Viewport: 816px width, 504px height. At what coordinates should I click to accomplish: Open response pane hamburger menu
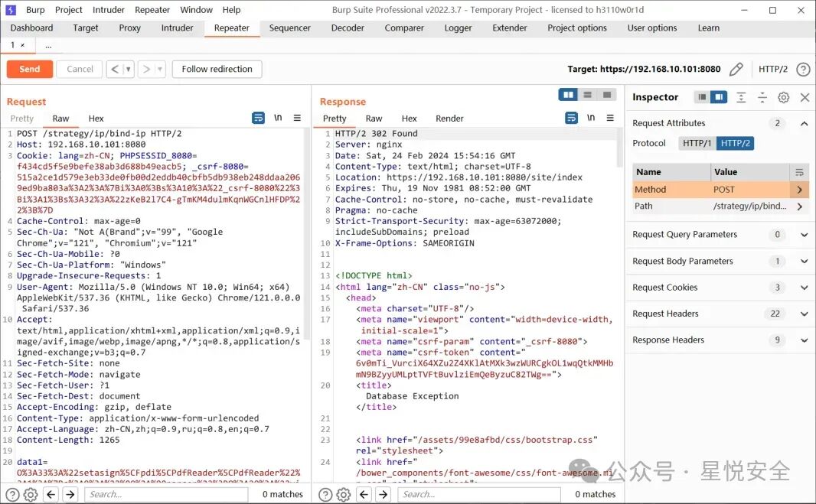click(x=610, y=118)
